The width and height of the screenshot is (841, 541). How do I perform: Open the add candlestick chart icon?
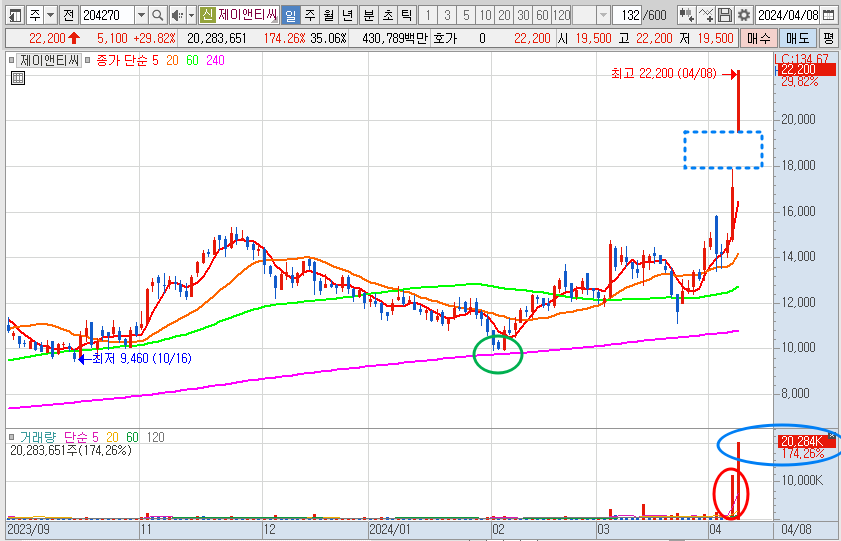pyautogui.click(x=686, y=15)
